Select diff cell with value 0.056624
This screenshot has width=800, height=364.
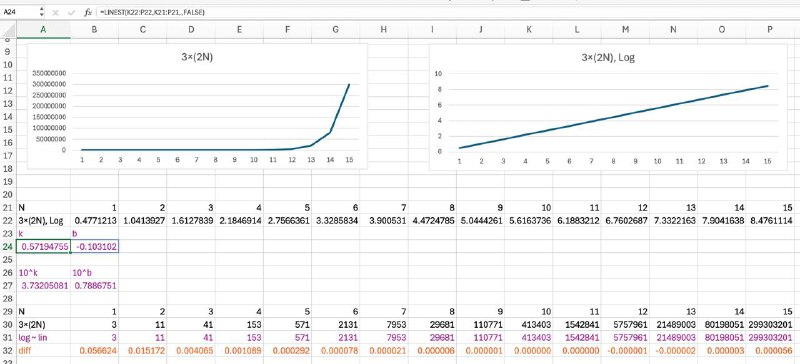[x=94, y=350]
